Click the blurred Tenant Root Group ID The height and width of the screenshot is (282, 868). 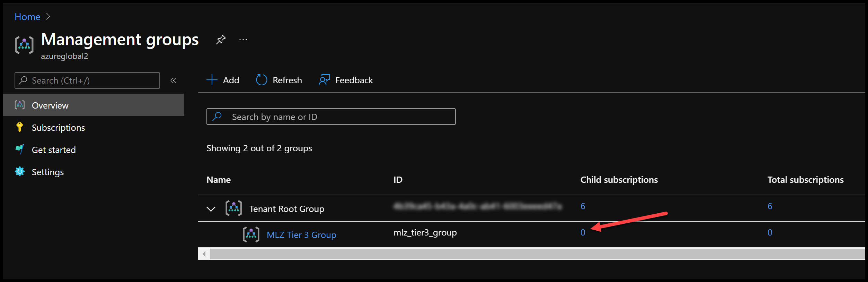coord(478,206)
